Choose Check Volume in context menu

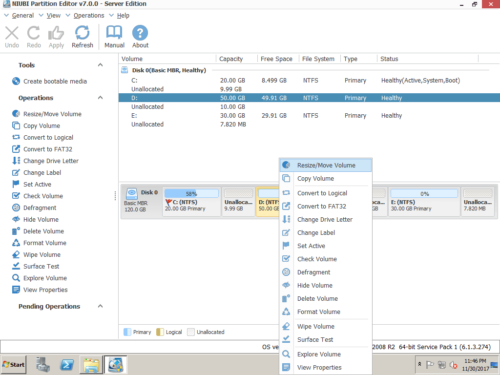point(326,259)
